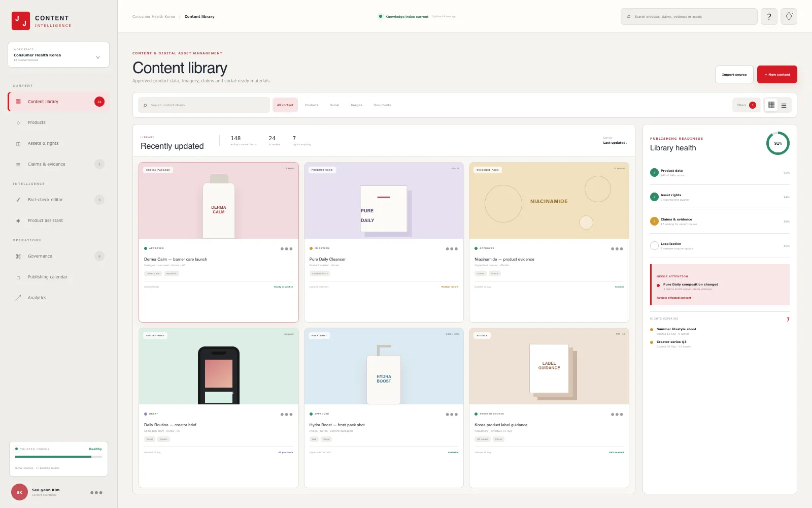The height and width of the screenshot is (508, 812).
Task: Select the All content tab
Action: click(285, 105)
